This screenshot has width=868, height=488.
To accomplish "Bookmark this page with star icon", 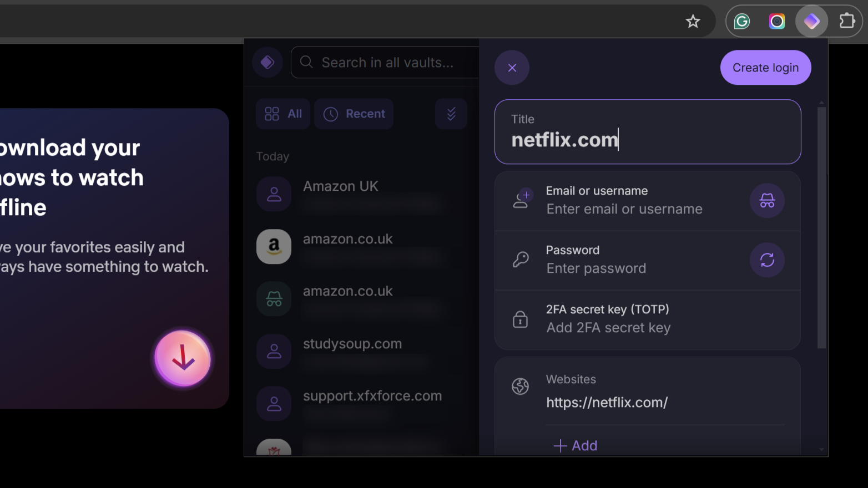I will (693, 22).
